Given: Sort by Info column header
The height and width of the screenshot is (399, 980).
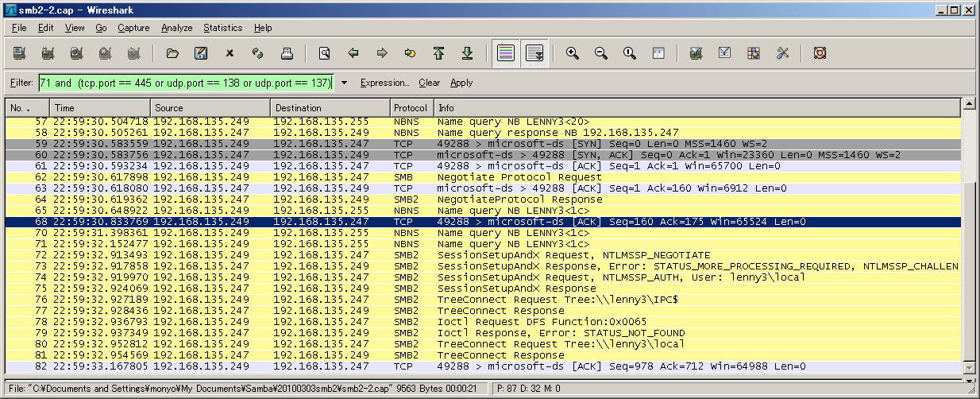Looking at the screenshot, I should pyautogui.click(x=696, y=107).
